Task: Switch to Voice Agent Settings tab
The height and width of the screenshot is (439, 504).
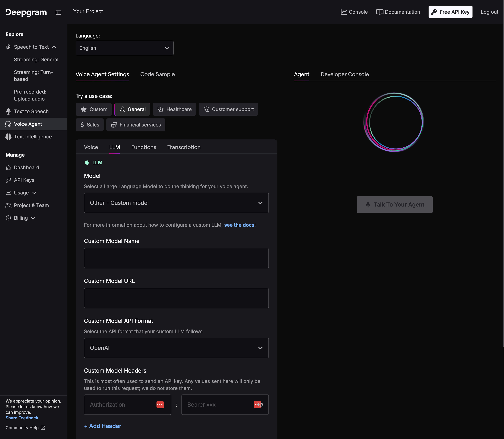Action: click(102, 74)
